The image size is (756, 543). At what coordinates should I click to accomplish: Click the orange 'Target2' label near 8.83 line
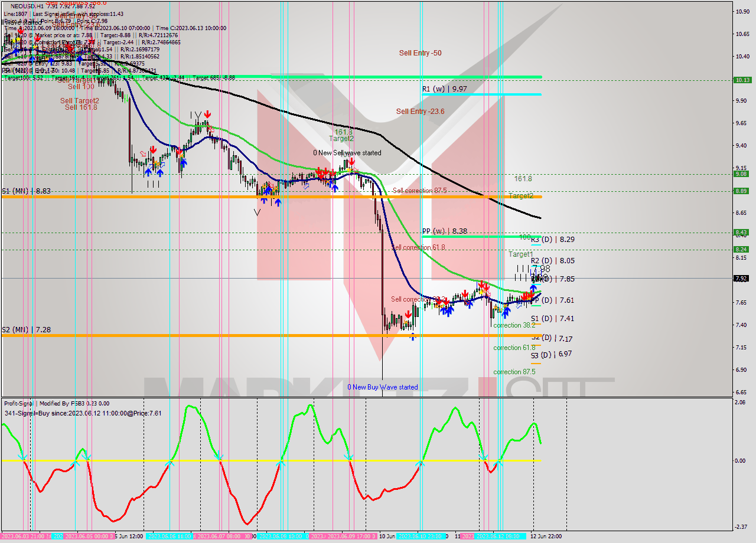point(521,196)
